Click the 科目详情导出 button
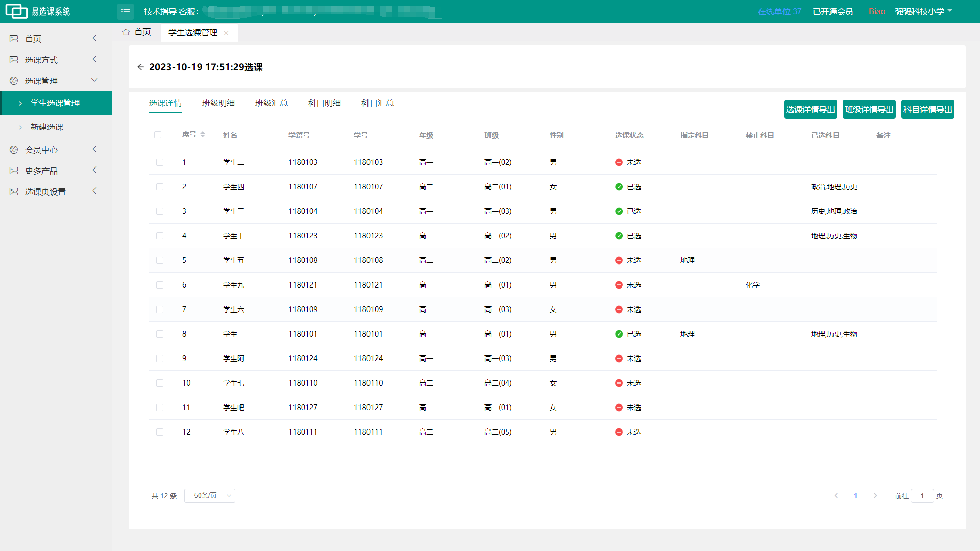Image resolution: width=980 pixels, height=551 pixels. click(x=927, y=109)
